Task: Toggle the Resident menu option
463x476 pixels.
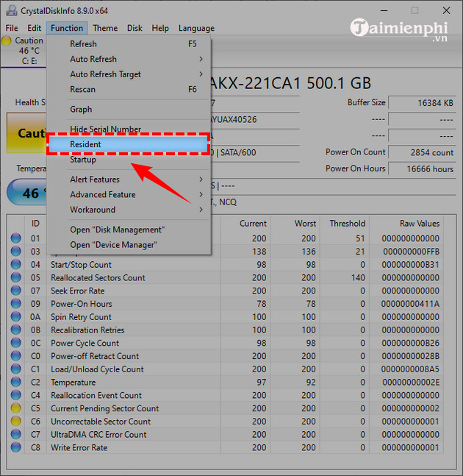Action: (x=129, y=144)
